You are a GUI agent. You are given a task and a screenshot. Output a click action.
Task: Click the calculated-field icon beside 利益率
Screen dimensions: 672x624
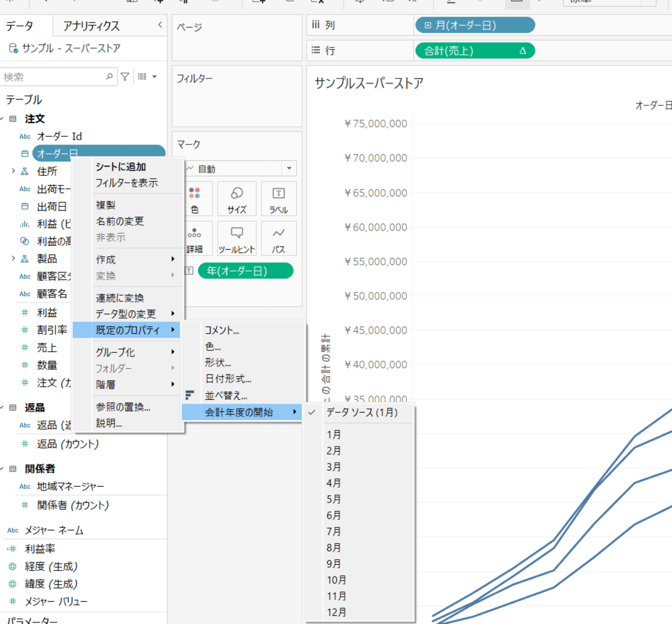[12, 549]
